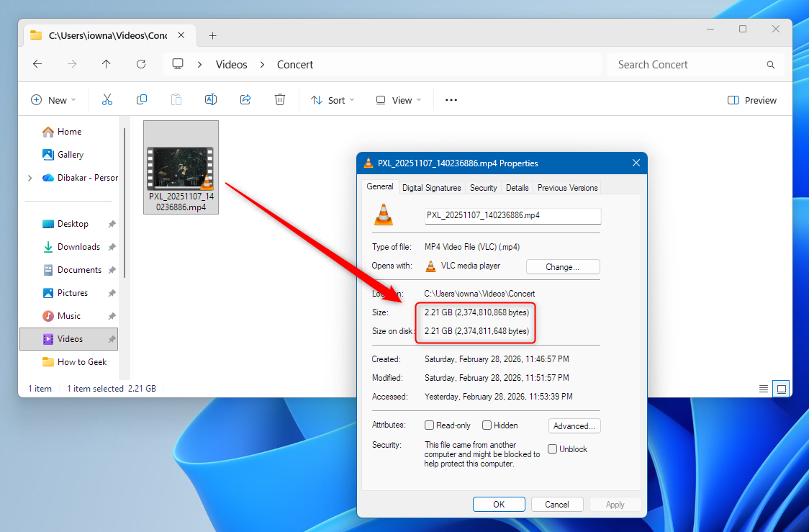Click Cancel in Properties dialog

click(556, 504)
